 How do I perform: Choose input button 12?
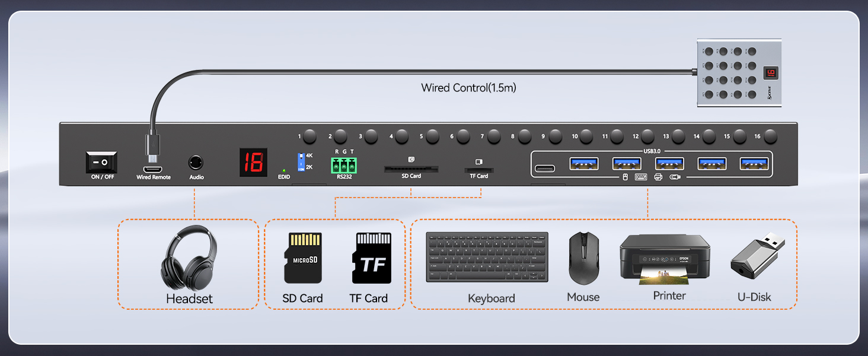coord(647,136)
